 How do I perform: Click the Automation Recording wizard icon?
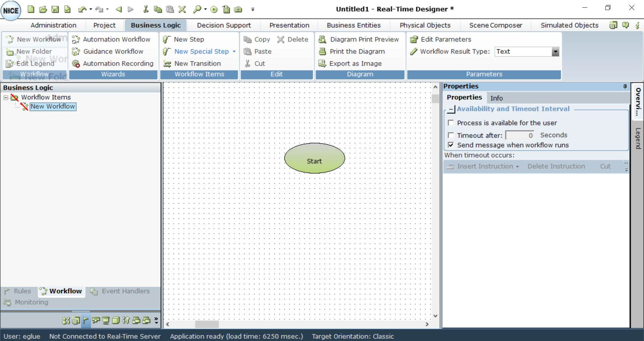click(76, 64)
